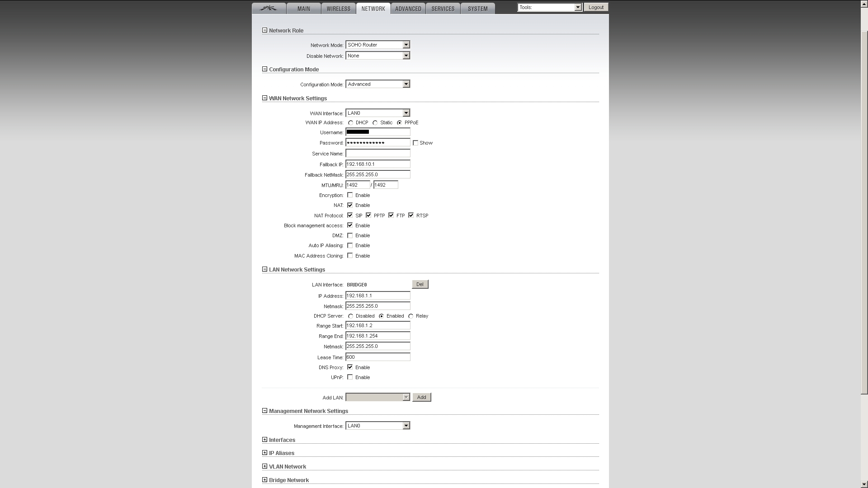
Task: Switch to the WIRELESS tab
Action: coord(338,9)
